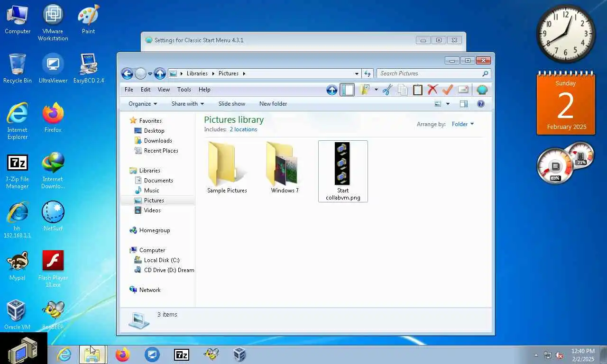Click the Back arrow in Explorer
Image resolution: width=607 pixels, height=364 pixels.
click(127, 73)
